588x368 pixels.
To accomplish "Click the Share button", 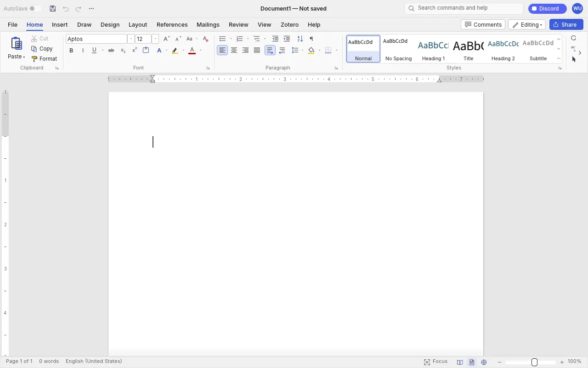I will 566,25.
